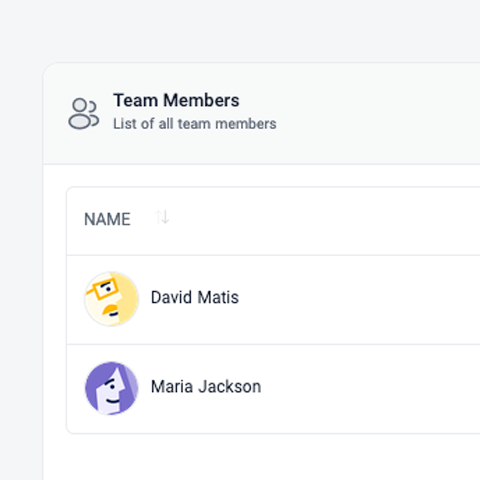Click the word 'Members' in the heading
The image size is (480, 480).
tap(201, 100)
